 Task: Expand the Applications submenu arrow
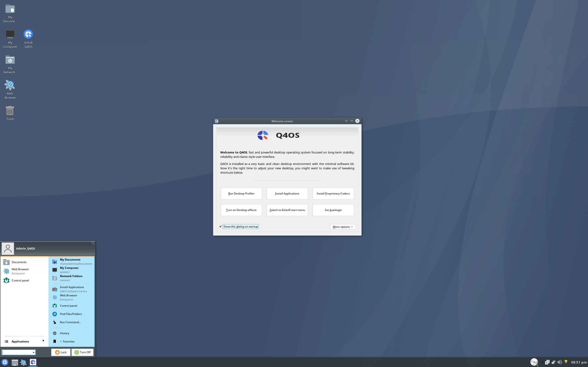pyautogui.click(x=44, y=341)
